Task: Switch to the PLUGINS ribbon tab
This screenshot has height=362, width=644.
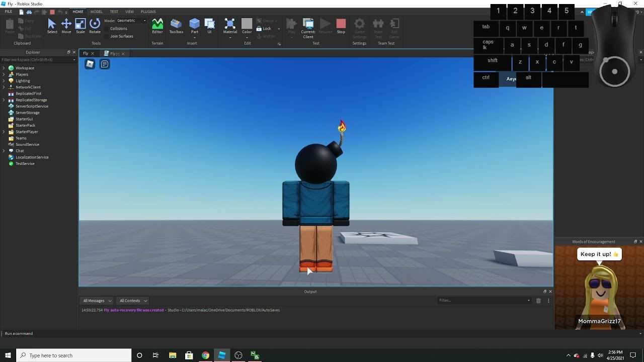Action: click(x=148, y=12)
